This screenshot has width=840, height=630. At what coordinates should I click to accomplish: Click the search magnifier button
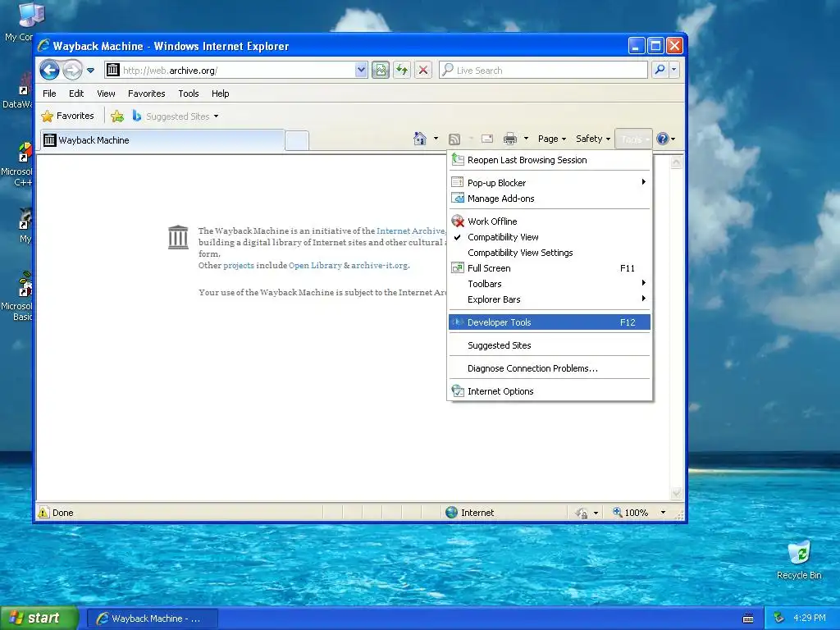(x=660, y=70)
